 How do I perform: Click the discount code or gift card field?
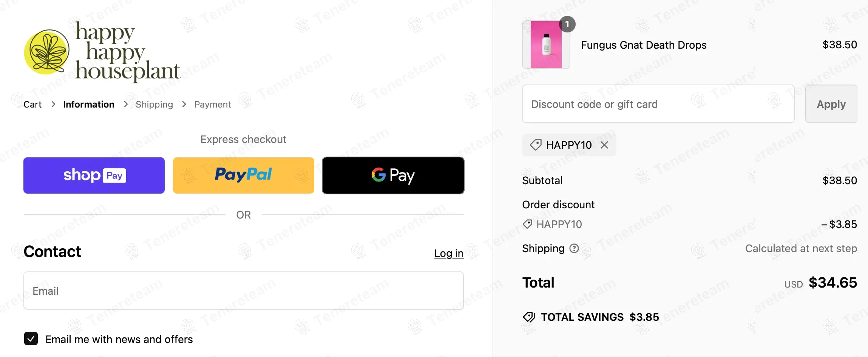coord(658,104)
